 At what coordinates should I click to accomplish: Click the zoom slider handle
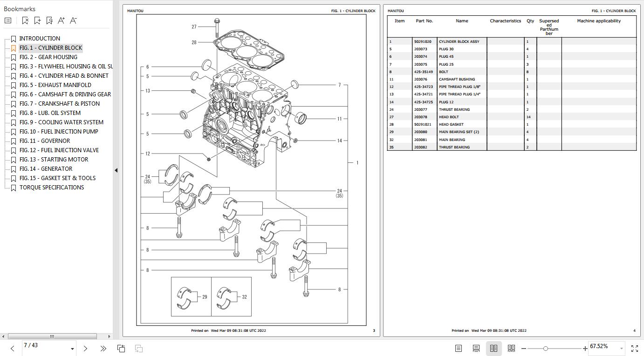tap(545, 348)
